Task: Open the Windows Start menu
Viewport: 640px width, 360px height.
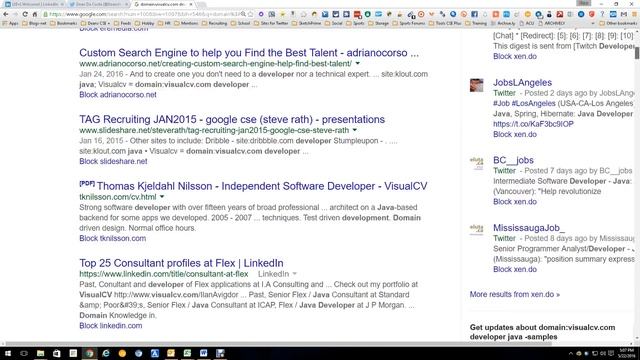Action: (x=7, y=353)
